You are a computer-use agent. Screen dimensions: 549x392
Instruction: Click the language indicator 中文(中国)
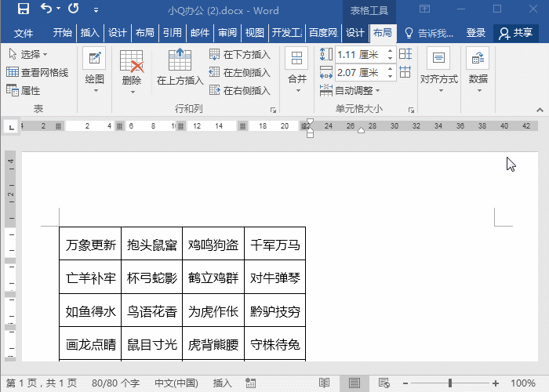176,383
